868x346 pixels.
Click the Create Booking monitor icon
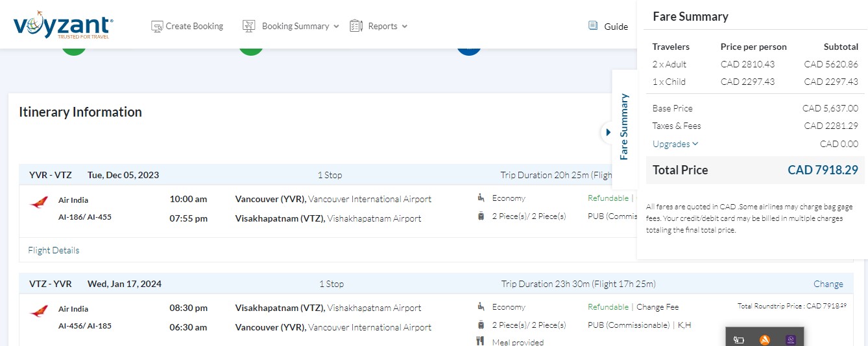click(156, 27)
